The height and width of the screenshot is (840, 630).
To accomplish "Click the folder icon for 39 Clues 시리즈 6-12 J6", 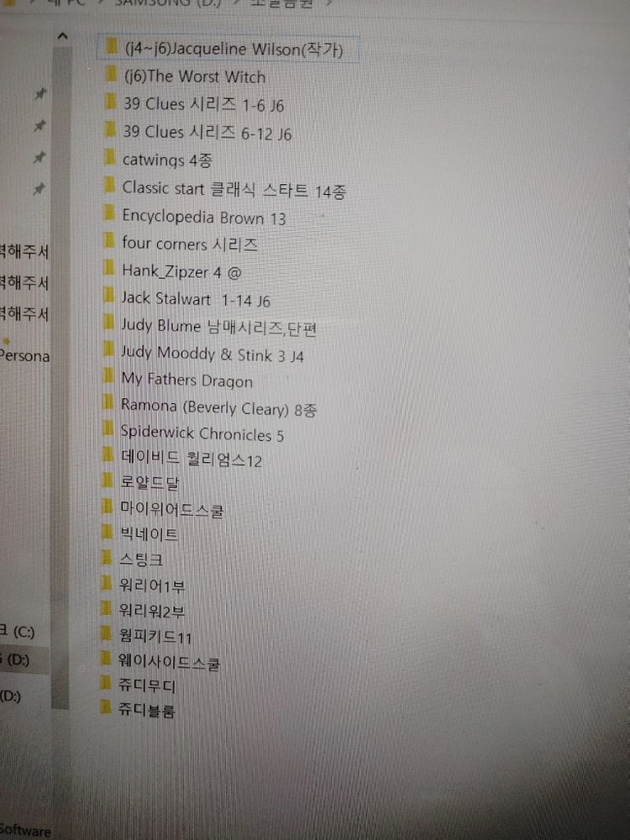I will (111, 129).
